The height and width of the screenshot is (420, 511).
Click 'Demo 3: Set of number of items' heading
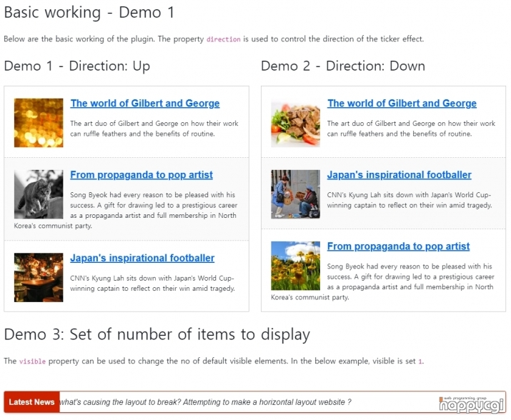coord(157,334)
